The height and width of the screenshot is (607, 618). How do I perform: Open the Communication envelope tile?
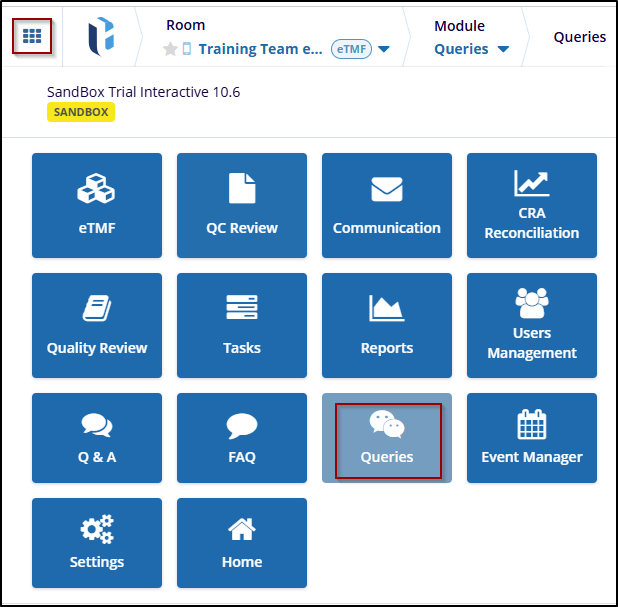tap(387, 205)
